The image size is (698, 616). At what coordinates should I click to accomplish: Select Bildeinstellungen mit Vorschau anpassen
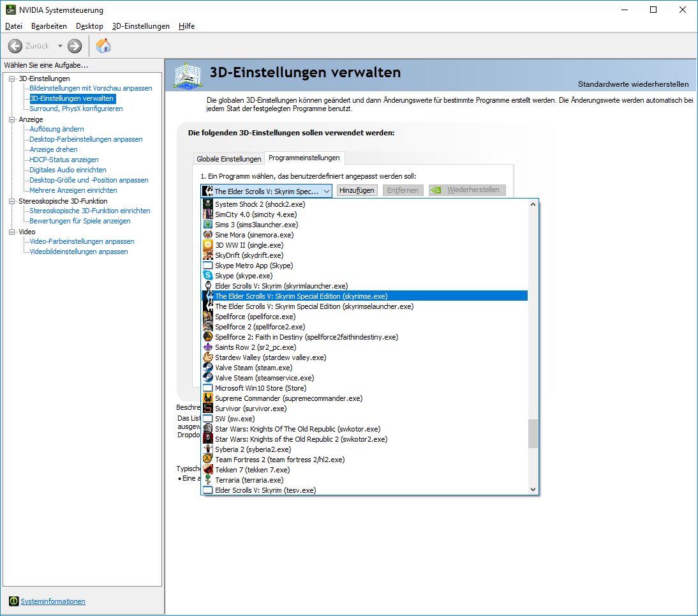click(x=91, y=88)
